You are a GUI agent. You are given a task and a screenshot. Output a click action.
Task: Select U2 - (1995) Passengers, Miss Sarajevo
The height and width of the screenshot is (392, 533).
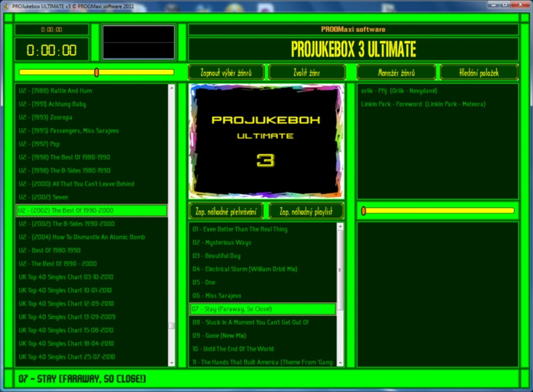coord(91,130)
